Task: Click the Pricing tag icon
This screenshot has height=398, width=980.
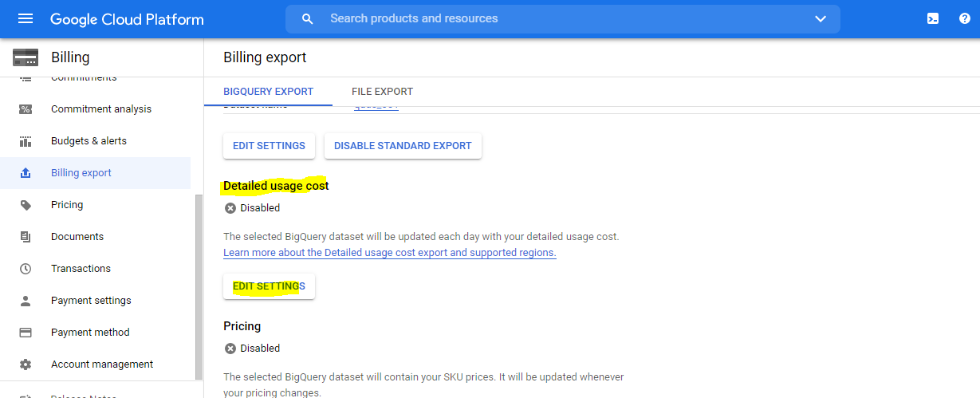Action: coord(26,205)
